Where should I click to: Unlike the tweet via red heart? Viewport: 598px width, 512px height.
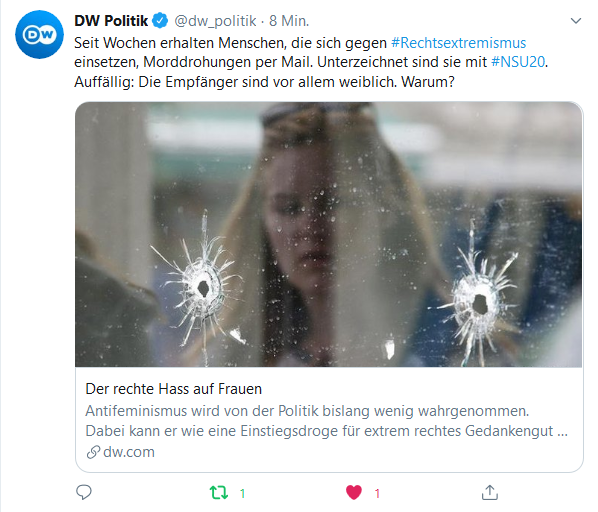(x=354, y=492)
